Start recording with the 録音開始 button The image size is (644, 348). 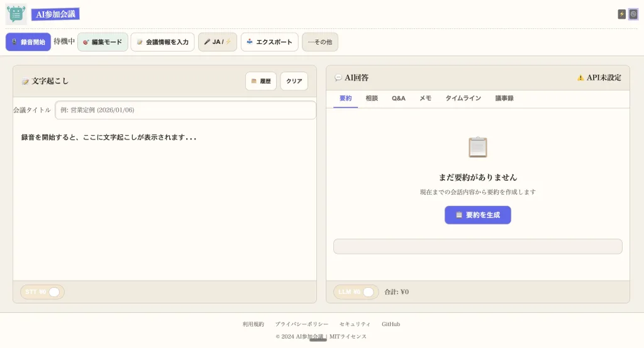click(x=28, y=42)
